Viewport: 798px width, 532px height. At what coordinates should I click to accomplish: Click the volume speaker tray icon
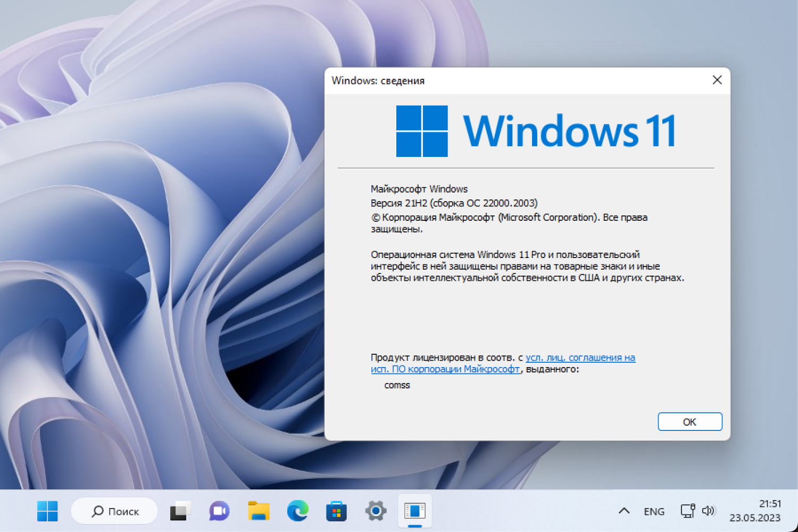709,511
